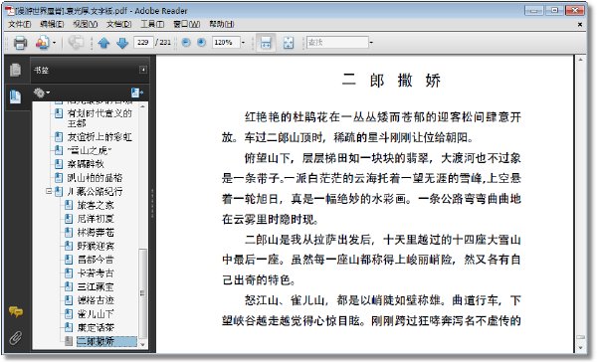597x364 pixels.
Task: Click the page number field showing 229
Action: [143, 42]
